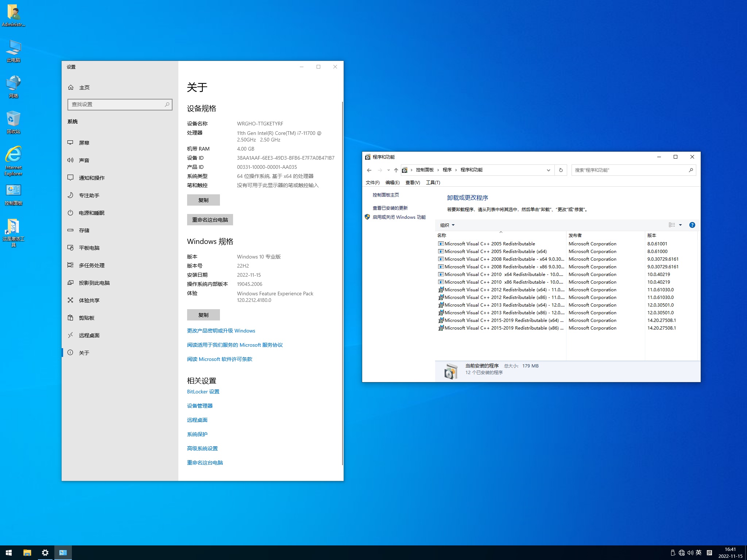Click 启用或关闭 Windows 功能 link
Viewport: 747px width, 560px height.
point(399,217)
